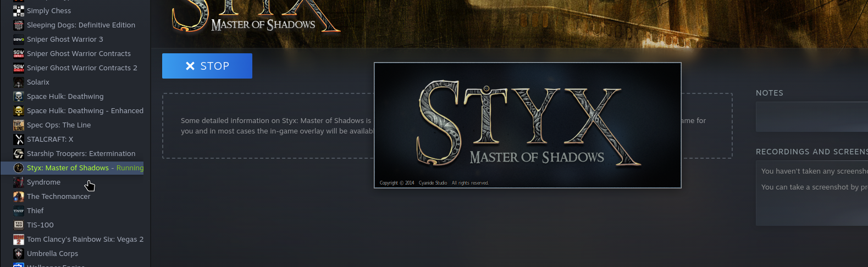Image resolution: width=868 pixels, height=267 pixels.
Task: Select Starship Troopers: Extermination entry
Action: click(x=72, y=153)
